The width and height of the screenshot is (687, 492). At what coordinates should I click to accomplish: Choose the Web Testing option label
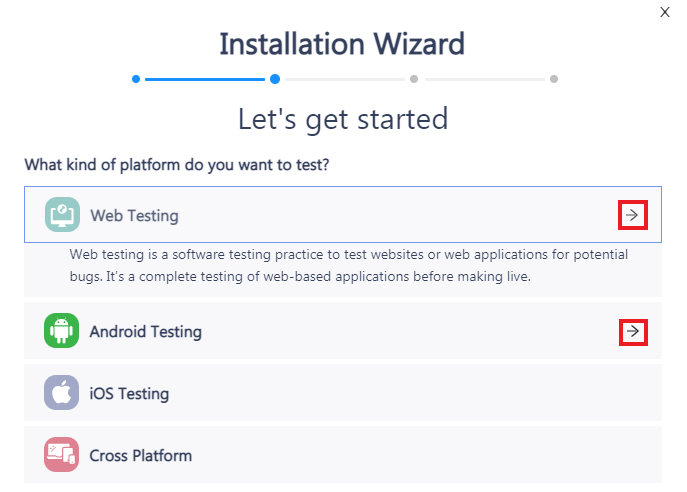click(134, 215)
